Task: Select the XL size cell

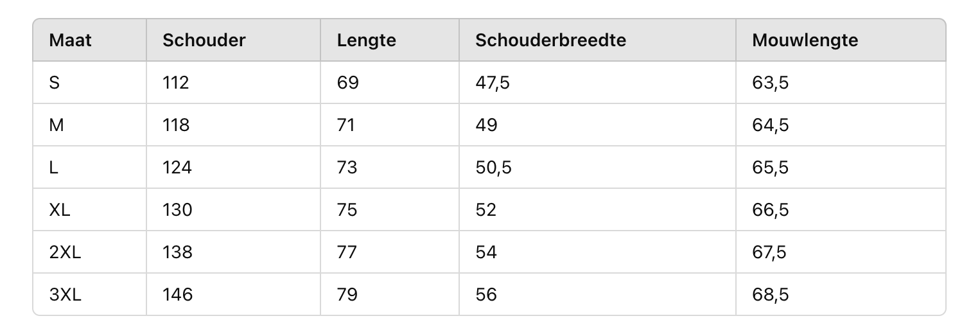Action: (x=60, y=210)
